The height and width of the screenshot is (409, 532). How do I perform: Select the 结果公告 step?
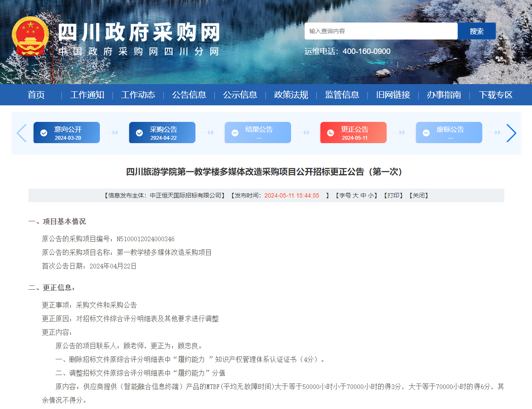(258, 133)
